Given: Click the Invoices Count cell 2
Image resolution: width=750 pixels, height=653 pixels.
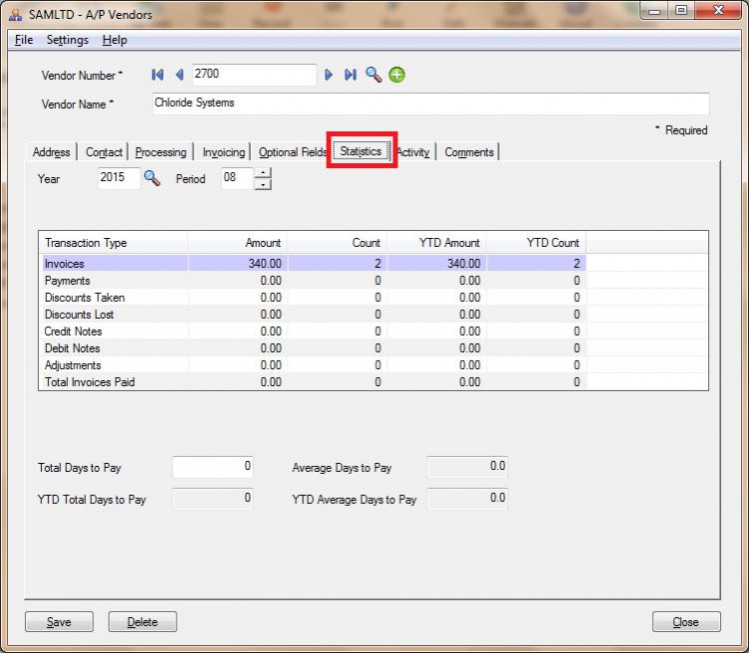Looking at the screenshot, I should [337, 263].
